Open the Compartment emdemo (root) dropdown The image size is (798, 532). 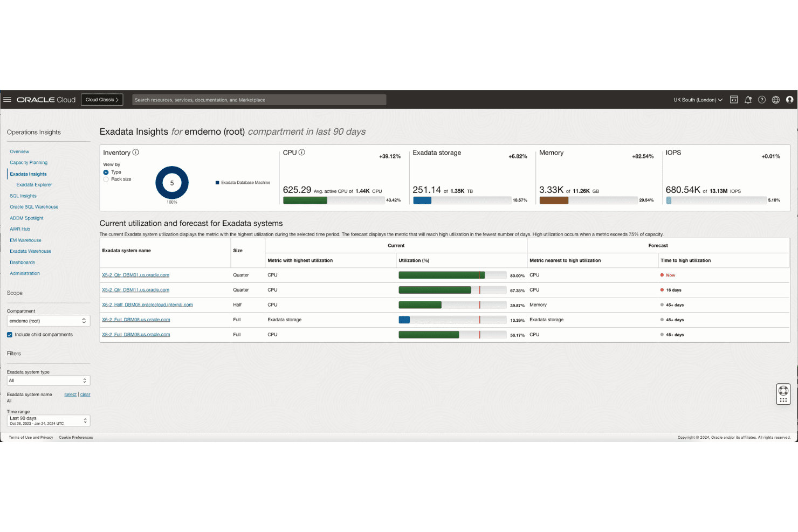49,321
